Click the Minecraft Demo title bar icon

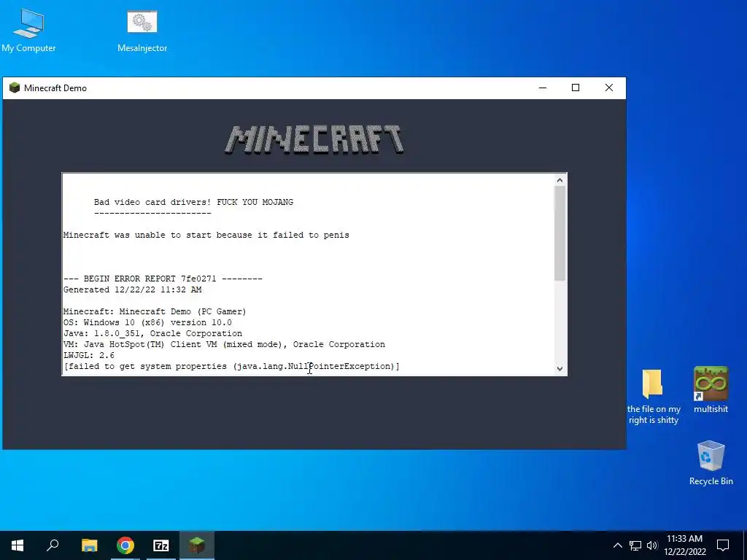[x=15, y=87]
